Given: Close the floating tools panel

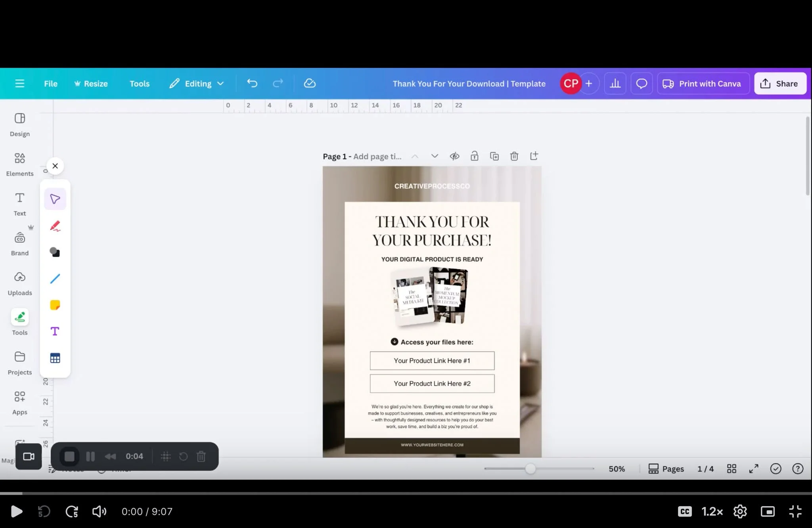Looking at the screenshot, I should [x=55, y=166].
